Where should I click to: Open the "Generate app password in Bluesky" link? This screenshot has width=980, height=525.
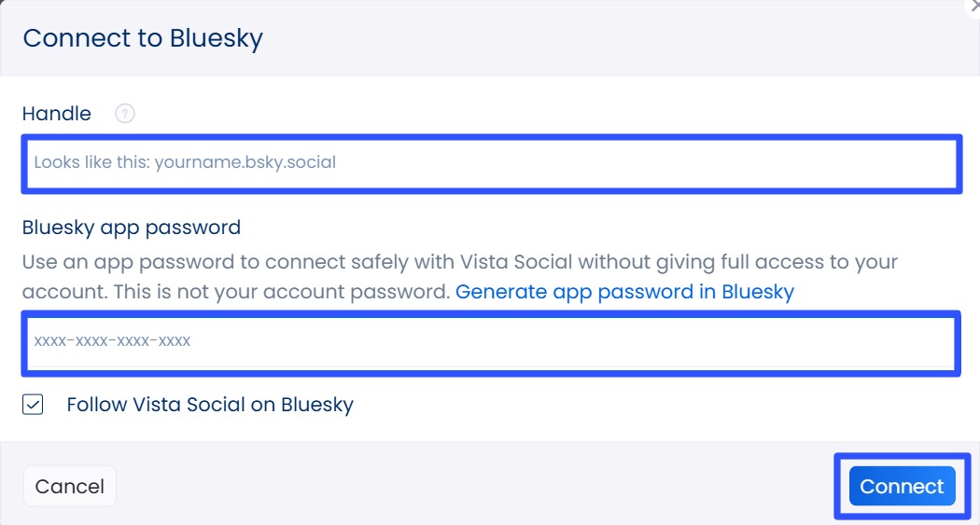(x=624, y=292)
